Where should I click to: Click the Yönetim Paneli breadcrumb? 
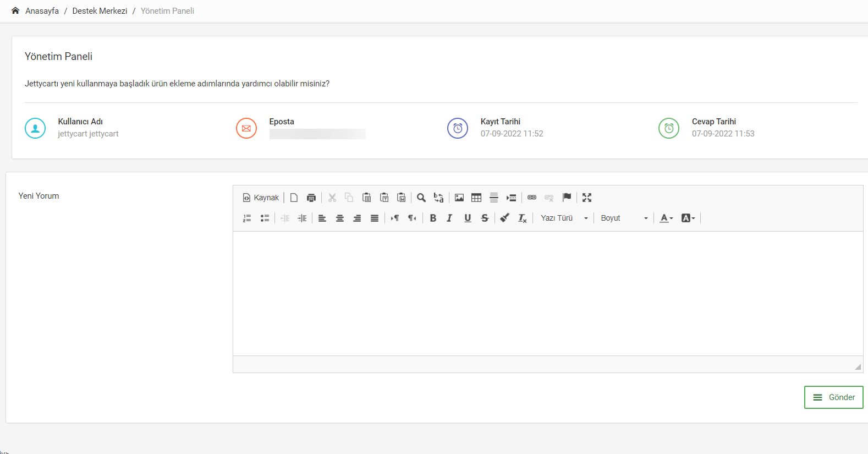point(167,11)
